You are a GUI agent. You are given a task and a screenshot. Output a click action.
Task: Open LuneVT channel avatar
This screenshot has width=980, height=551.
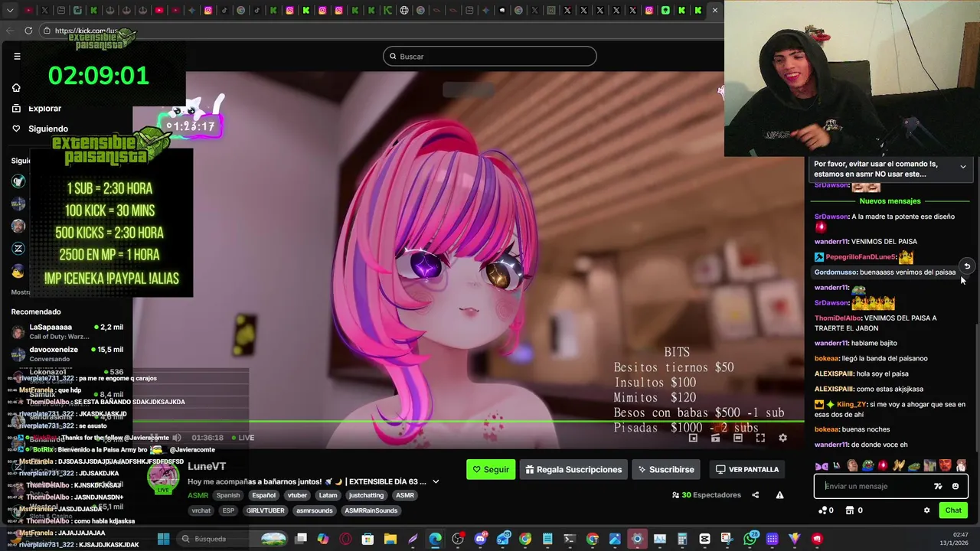click(163, 478)
